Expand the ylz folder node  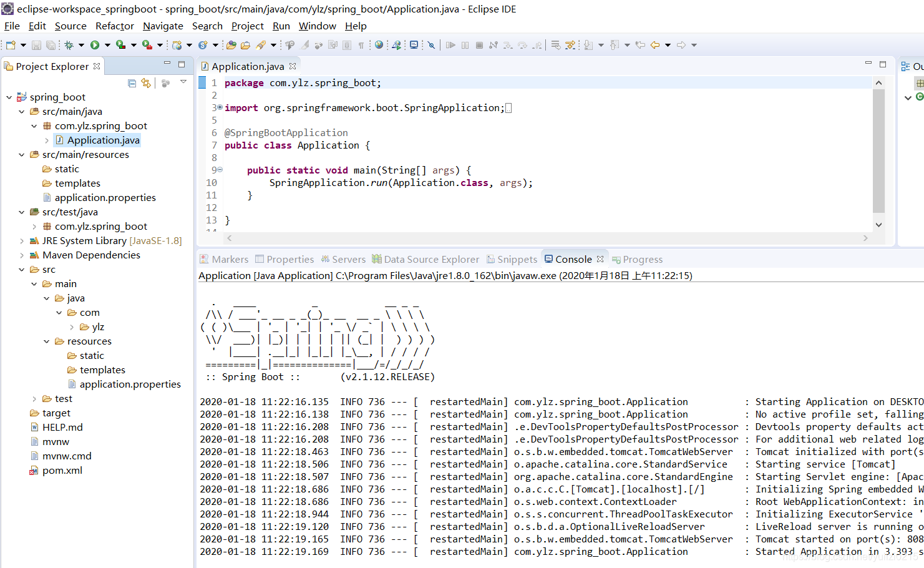(72, 327)
